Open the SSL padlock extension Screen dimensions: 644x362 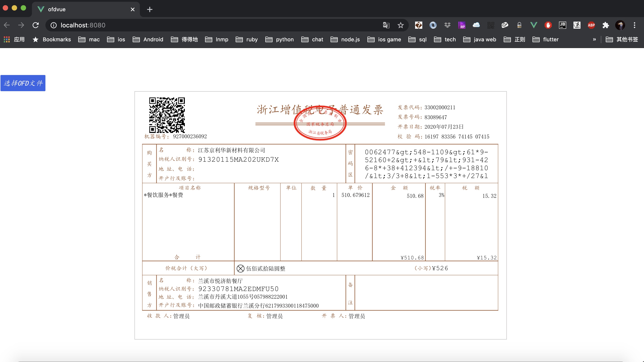(519, 25)
